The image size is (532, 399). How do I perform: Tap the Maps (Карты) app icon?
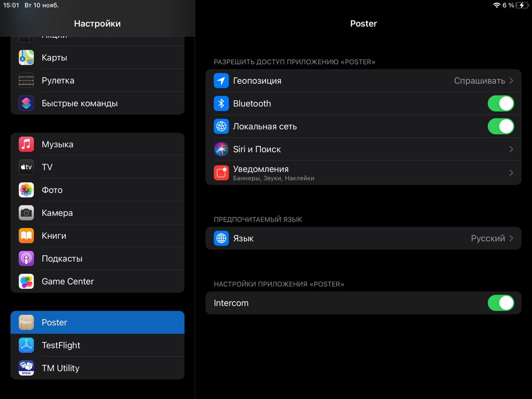[x=26, y=57]
